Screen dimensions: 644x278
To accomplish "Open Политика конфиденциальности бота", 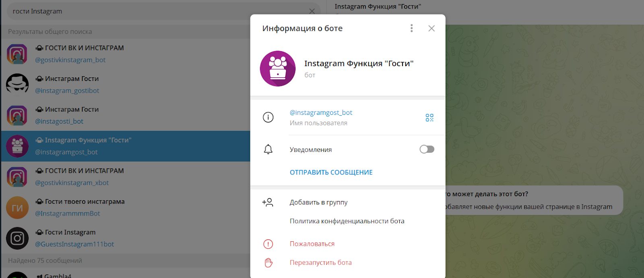I will tap(347, 221).
